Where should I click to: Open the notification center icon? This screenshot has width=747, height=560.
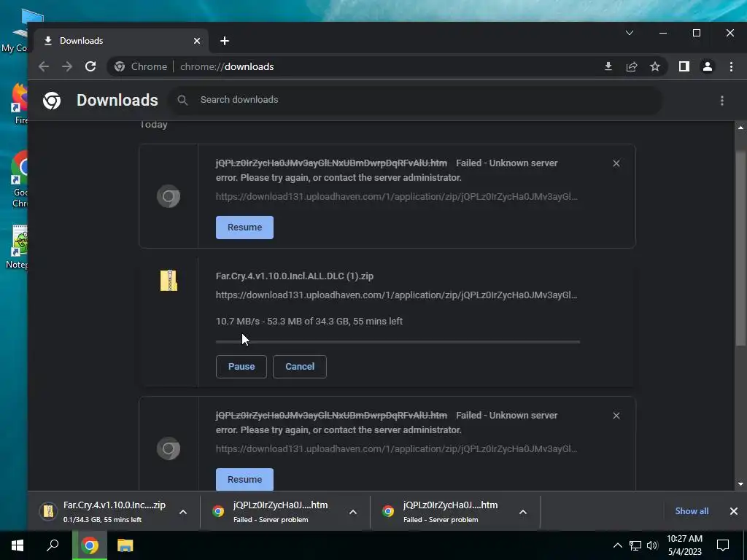point(723,545)
